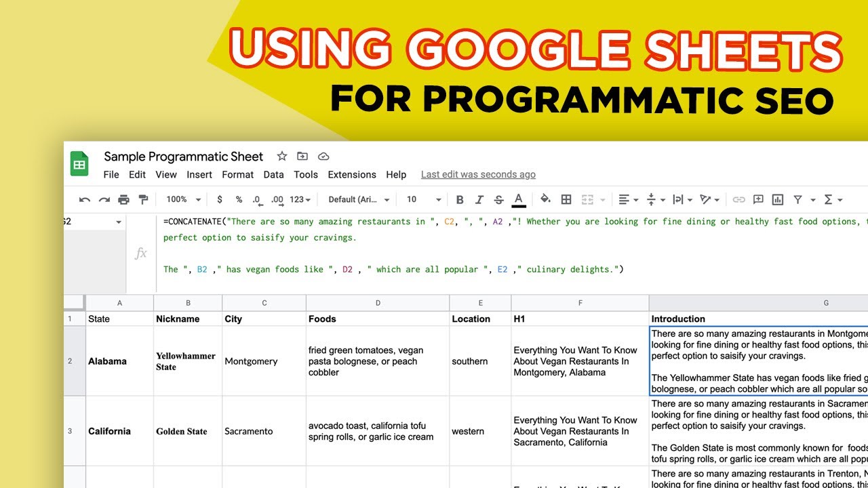The height and width of the screenshot is (488, 868).
Task: Open fill color picker
Action: 546,199
